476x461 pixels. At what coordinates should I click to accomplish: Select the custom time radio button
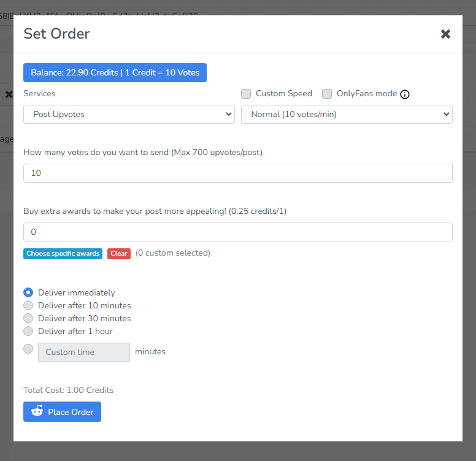[x=28, y=349]
